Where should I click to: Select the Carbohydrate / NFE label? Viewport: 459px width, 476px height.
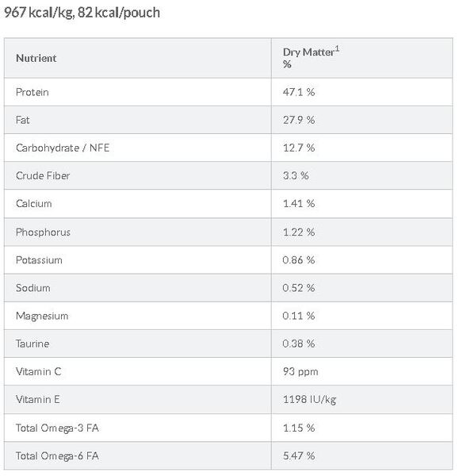(63, 148)
